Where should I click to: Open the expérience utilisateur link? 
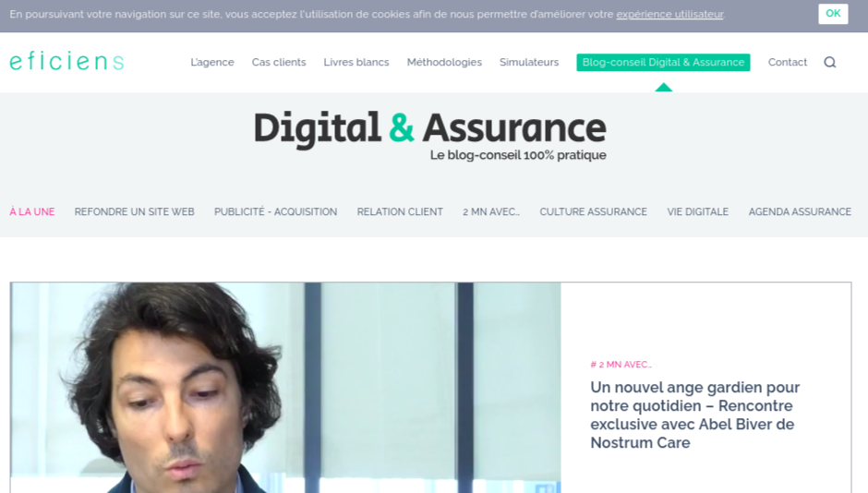point(669,15)
